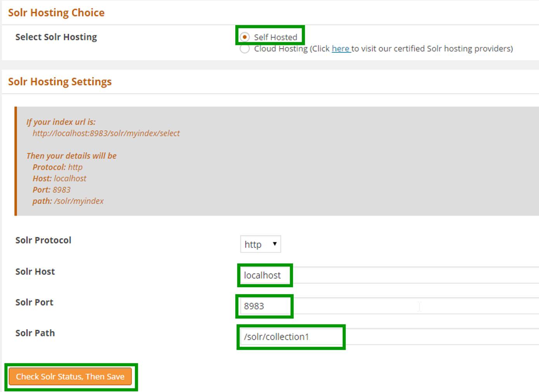Click the Solr Hosting Settings heading
Image resolution: width=539 pixels, height=392 pixels.
tap(59, 82)
